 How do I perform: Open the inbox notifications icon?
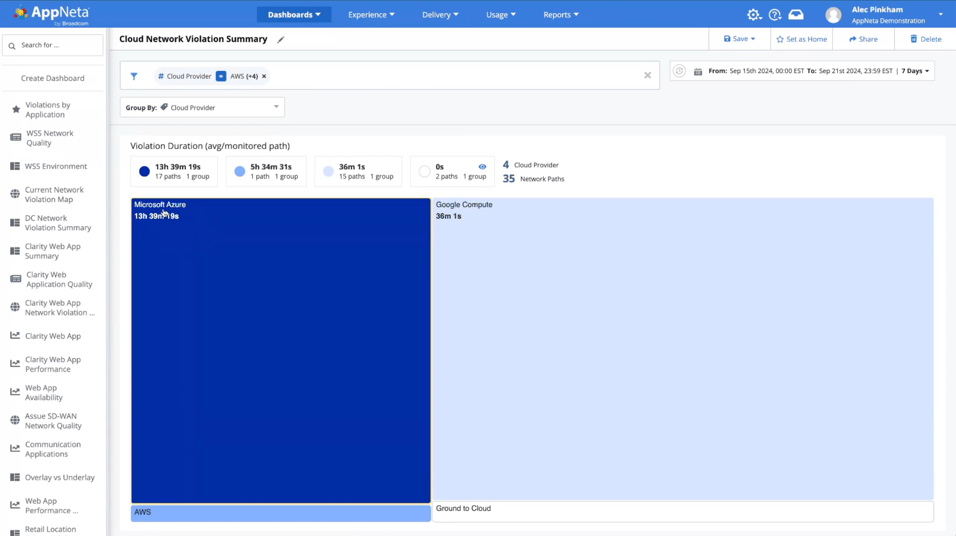(x=796, y=15)
